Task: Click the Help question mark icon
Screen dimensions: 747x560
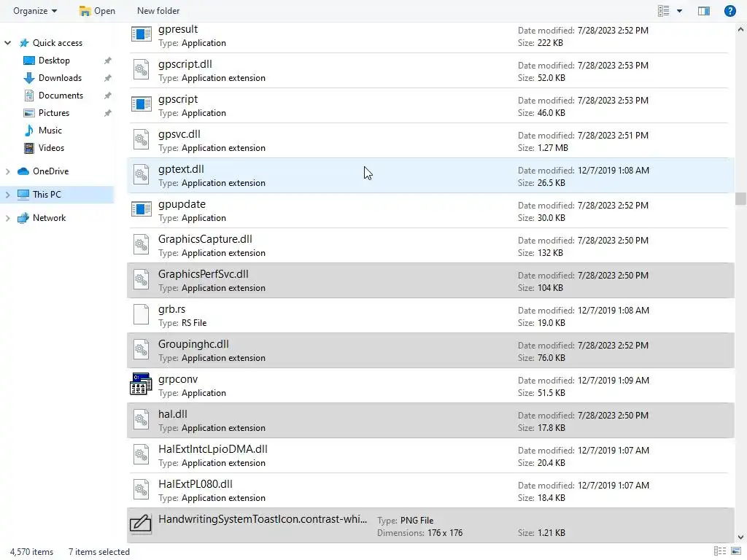Action: click(729, 11)
